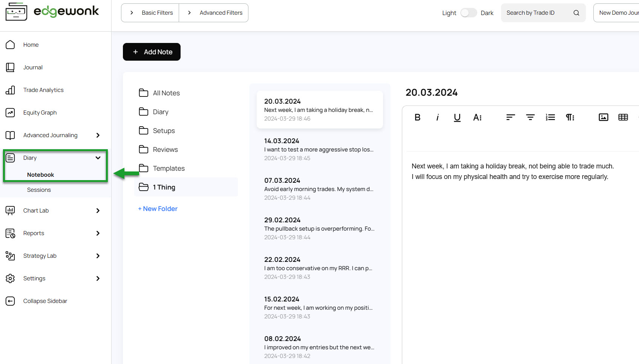The width and height of the screenshot is (639, 364).
Task: Click the Bold formatting icon
Action: [x=417, y=118]
